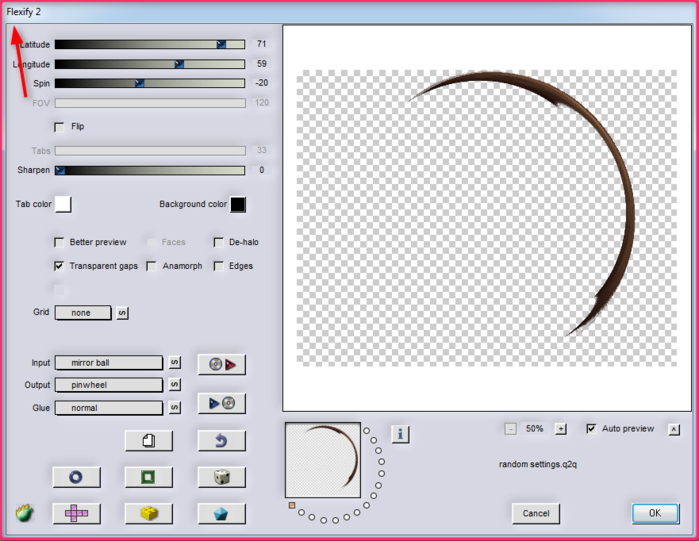Viewport: 699px width, 541px height.
Task: Enable the De-halo checkbox
Action: click(x=218, y=242)
